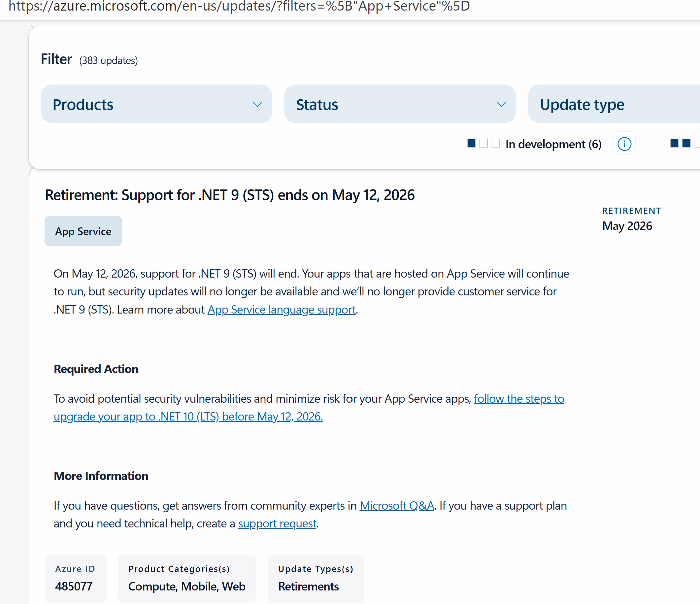Open the Microsoft Q&A link
This screenshot has height=604, width=700.
click(x=397, y=505)
